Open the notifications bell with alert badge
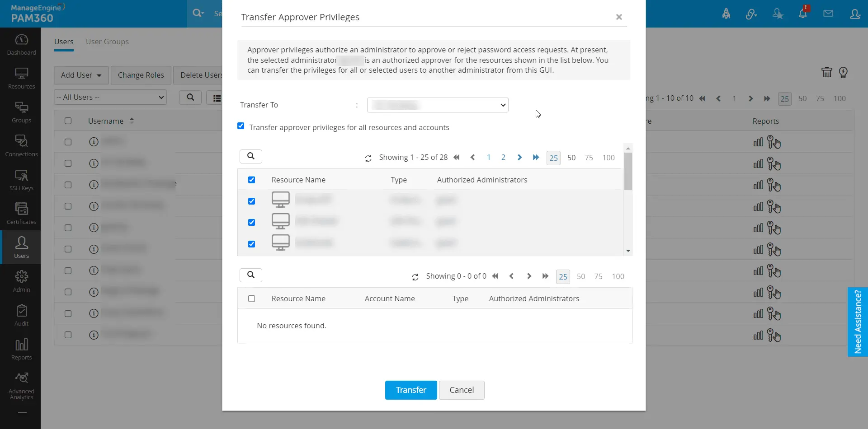868x429 pixels. pyautogui.click(x=804, y=13)
